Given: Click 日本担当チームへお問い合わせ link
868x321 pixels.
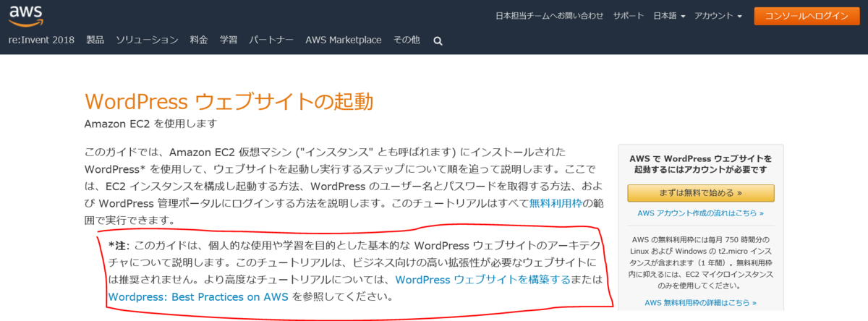Looking at the screenshot, I should pos(549,15).
